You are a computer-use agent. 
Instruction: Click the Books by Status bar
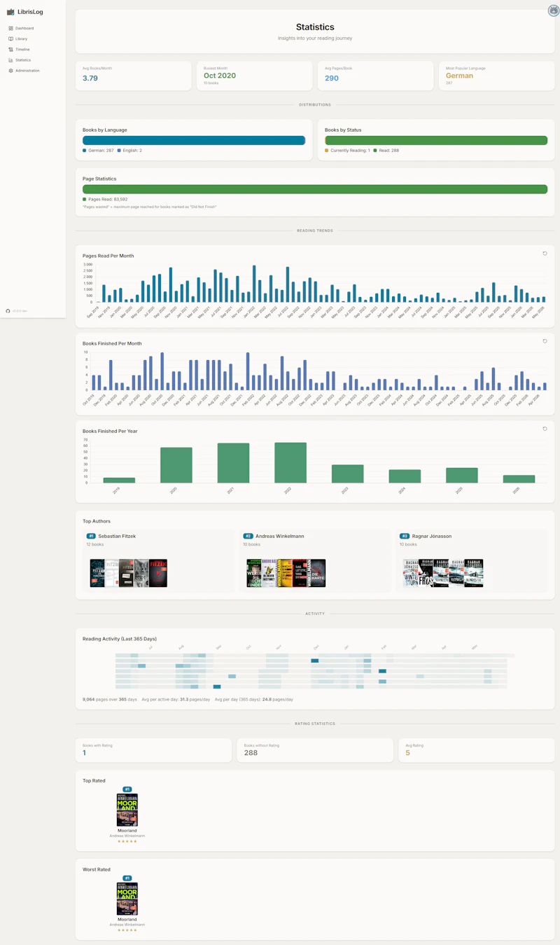[436, 140]
